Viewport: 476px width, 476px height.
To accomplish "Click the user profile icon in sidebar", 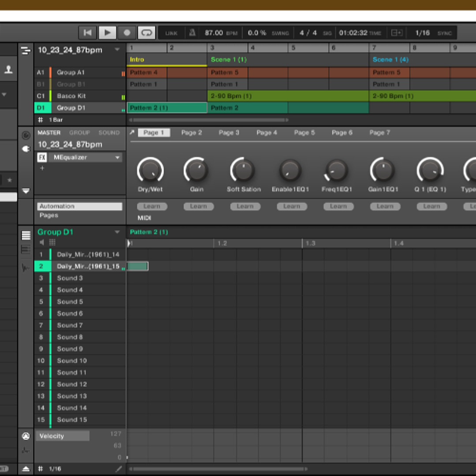I will point(8,70).
